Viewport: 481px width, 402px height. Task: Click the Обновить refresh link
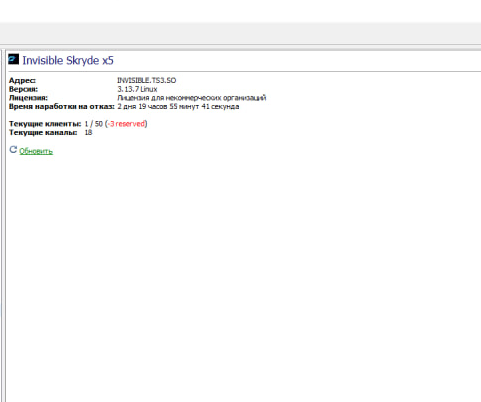36,151
